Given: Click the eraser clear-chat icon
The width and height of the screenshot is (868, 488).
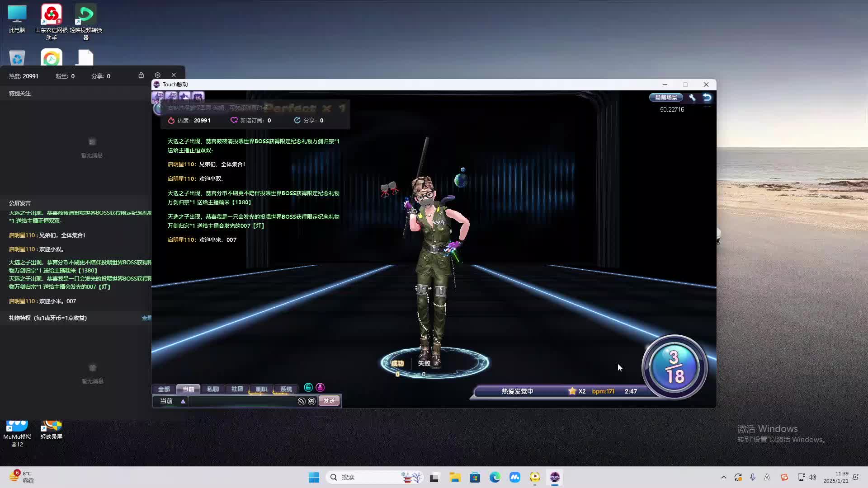Looking at the screenshot, I should pyautogui.click(x=302, y=401).
